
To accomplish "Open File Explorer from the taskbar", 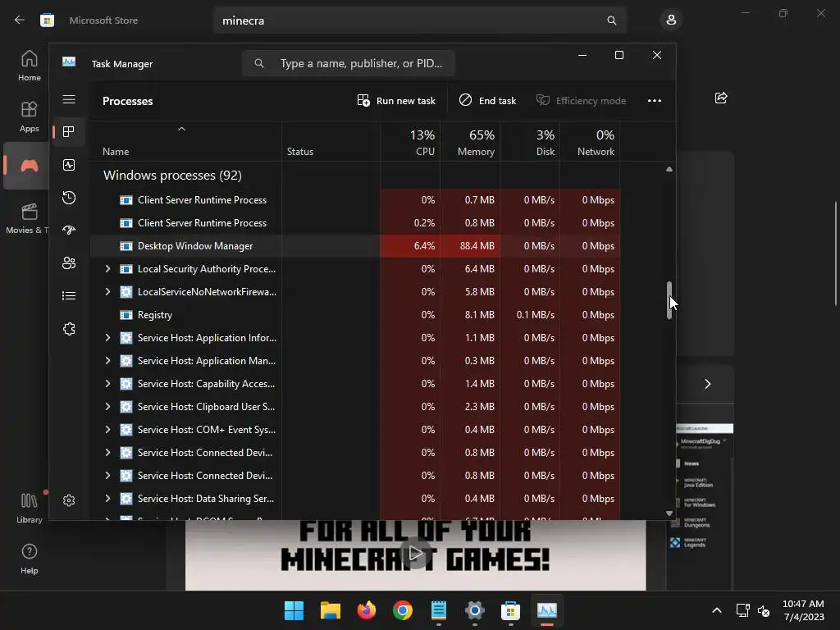I will (330, 610).
